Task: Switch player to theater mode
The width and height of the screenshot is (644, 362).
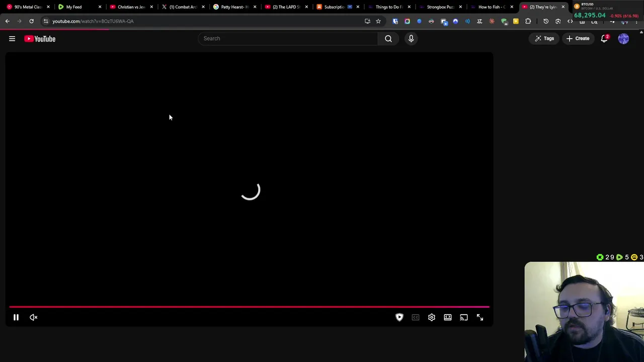Action: [x=448, y=317]
